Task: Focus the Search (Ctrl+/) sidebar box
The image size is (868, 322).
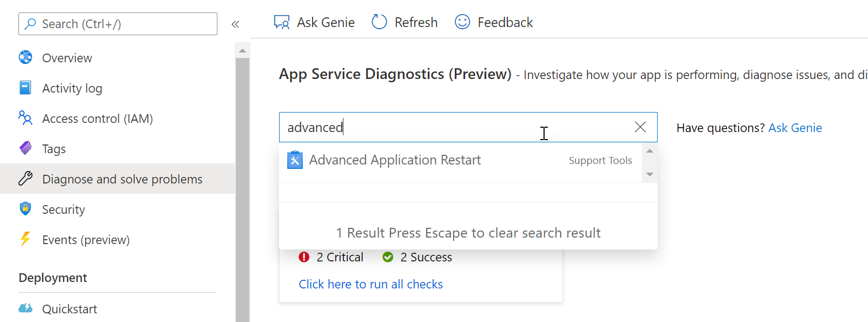Action: coord(118,24)
